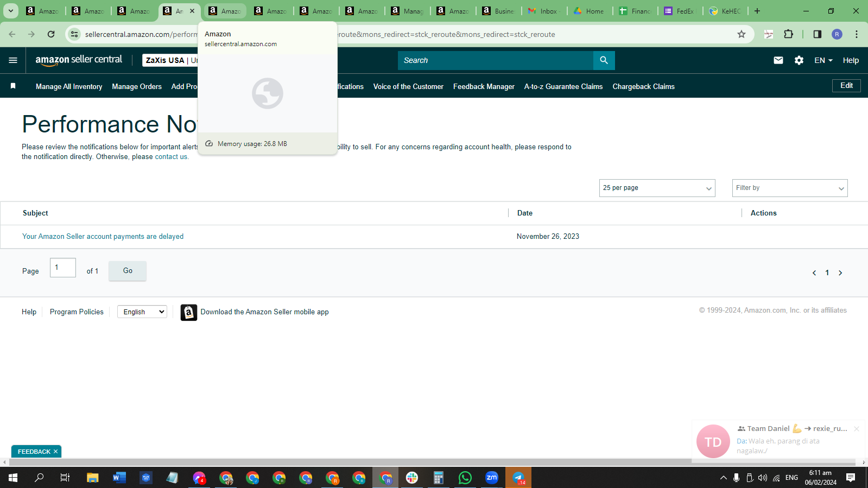
Task: Click the Amazon Seller Central logo
Action: click(79, 60)
